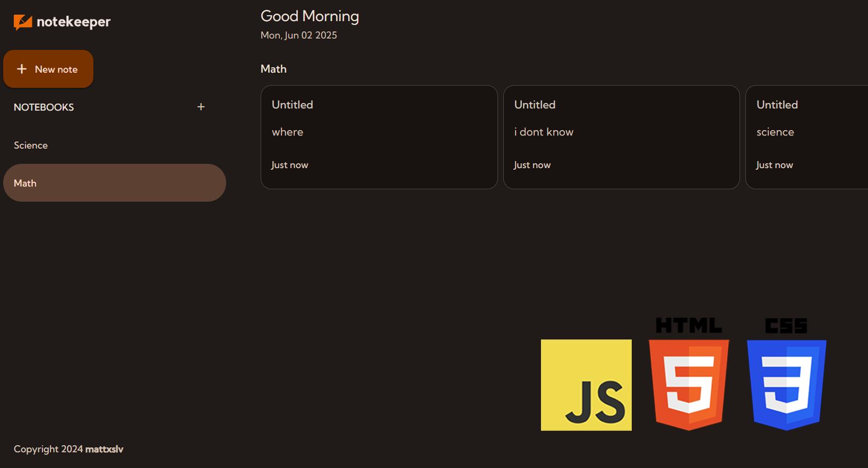Click the JavaScript logo image

(x=586, y=385)
